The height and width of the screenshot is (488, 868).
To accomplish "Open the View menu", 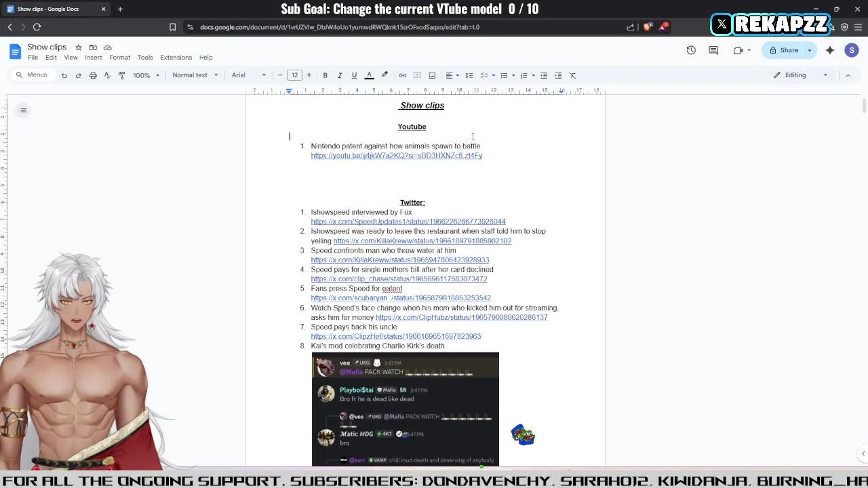I will 71,58.
